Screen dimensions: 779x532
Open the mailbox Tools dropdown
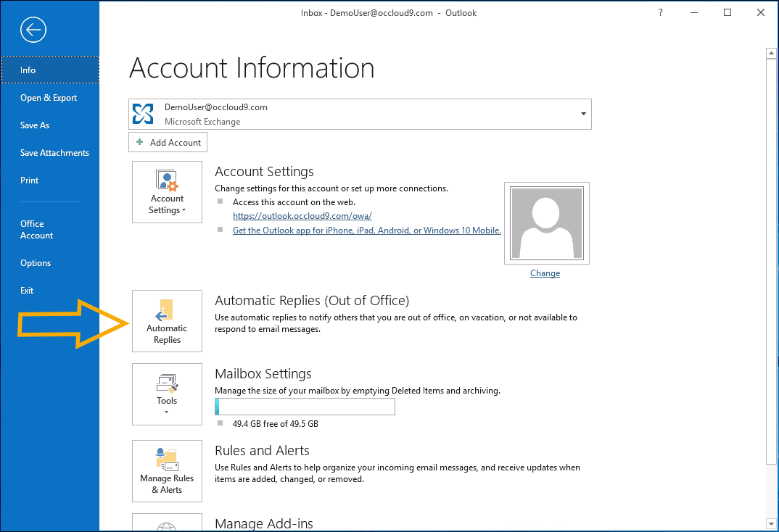(x=167, y=394)
